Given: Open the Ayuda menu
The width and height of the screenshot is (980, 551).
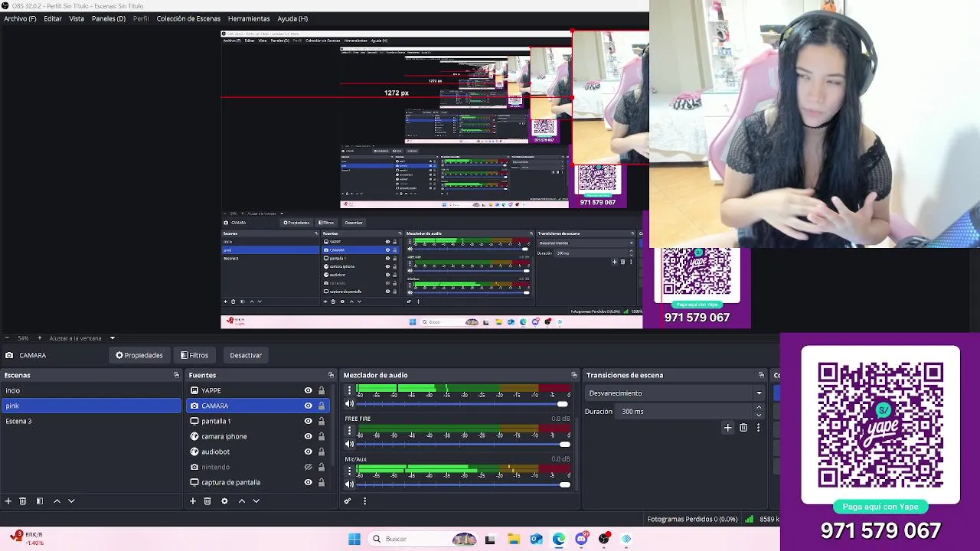Looking at the screenshot, I should pyautogui.click(x=292, y=18).
